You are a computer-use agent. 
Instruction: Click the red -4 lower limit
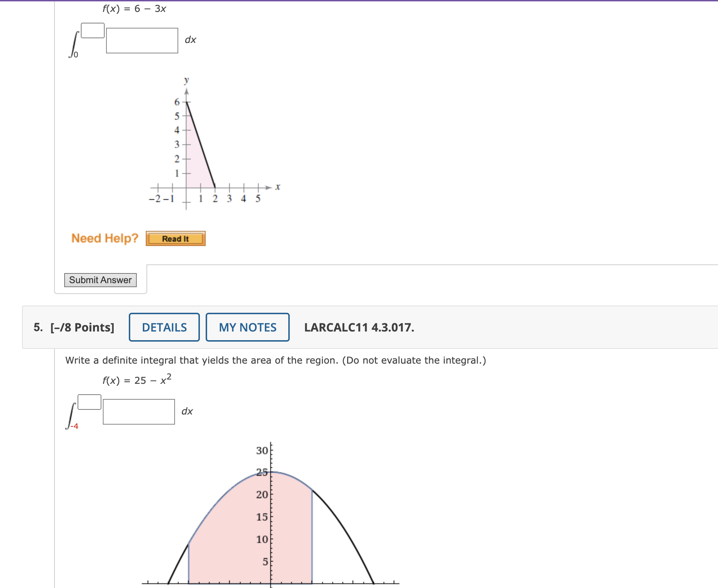(x=75, y=426)
